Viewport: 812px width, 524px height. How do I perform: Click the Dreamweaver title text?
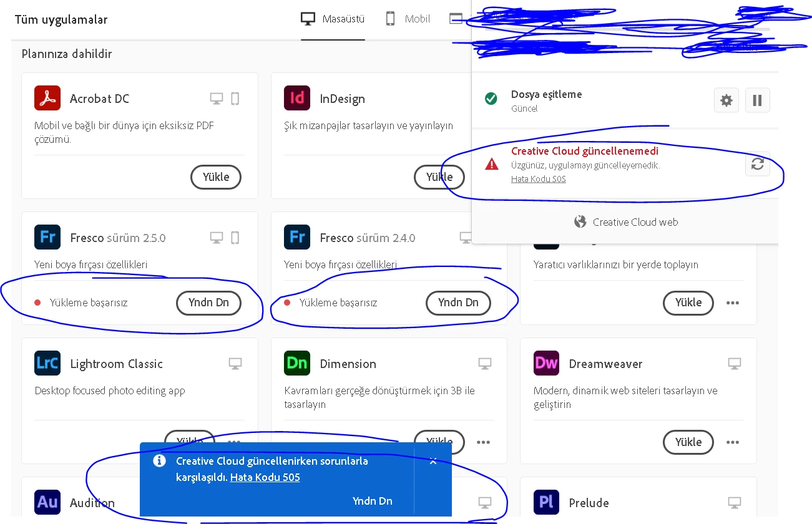[x=605, y=364]
